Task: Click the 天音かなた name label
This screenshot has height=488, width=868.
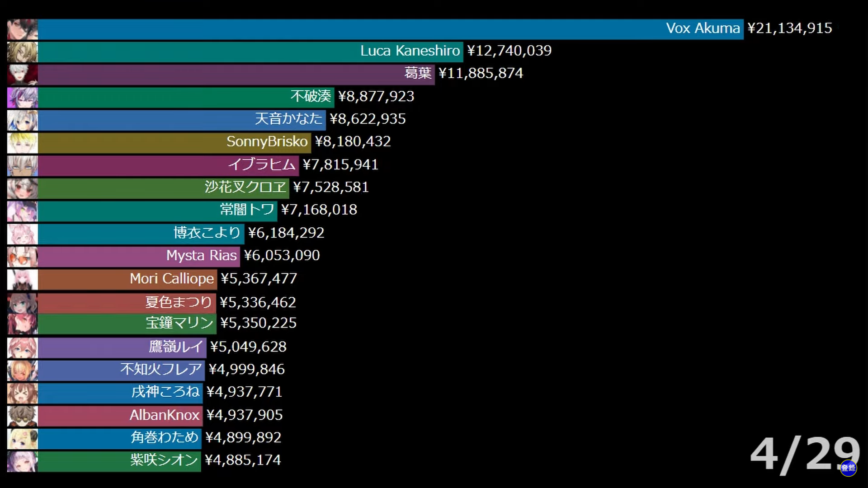Action: click(x=289, y=119)
